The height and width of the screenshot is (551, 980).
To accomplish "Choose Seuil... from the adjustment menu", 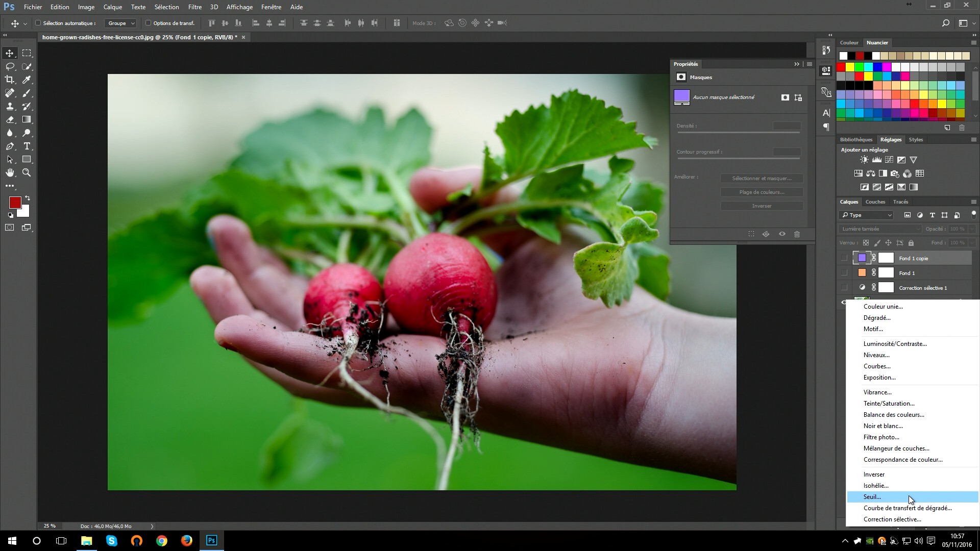I will (872, 497).
